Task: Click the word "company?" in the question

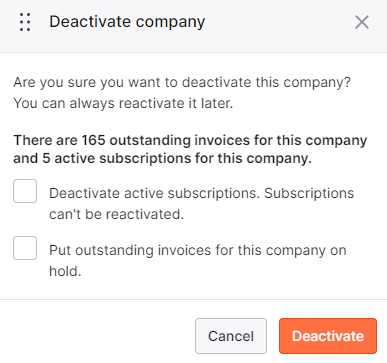Action: point(317,82)
